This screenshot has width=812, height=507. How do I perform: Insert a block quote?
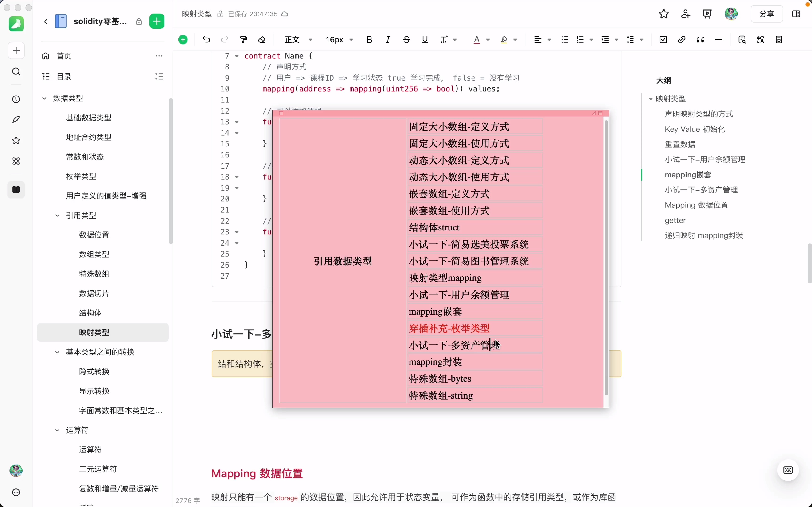(x=700, y=40)
